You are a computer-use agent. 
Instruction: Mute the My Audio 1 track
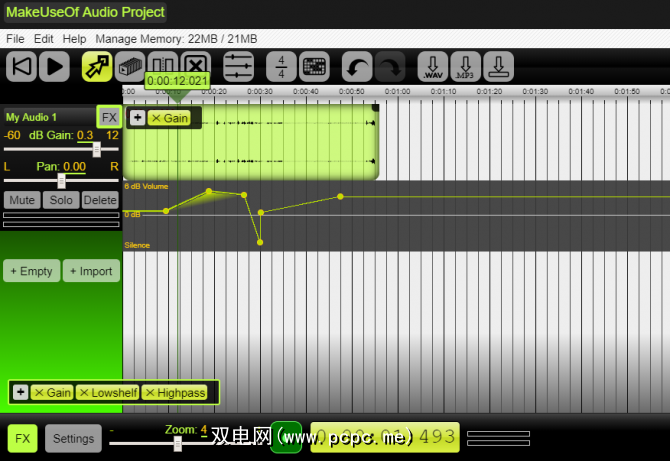point(22,200)
